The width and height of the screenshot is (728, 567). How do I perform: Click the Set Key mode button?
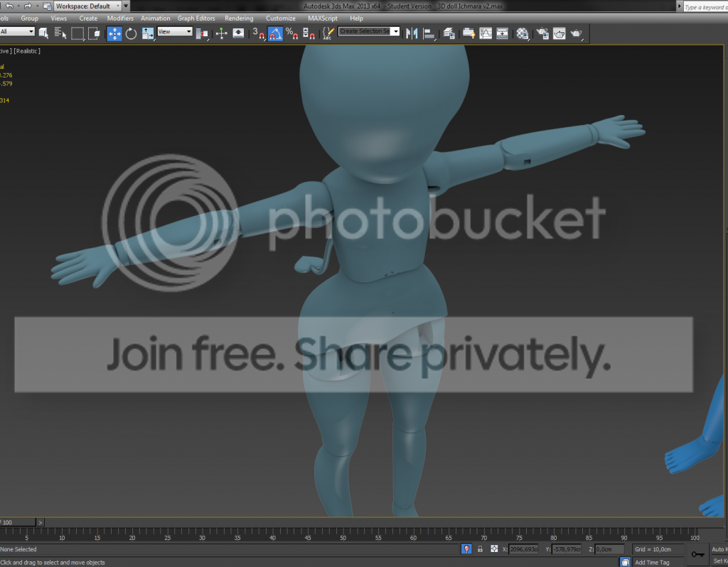[x=719, y=561]
